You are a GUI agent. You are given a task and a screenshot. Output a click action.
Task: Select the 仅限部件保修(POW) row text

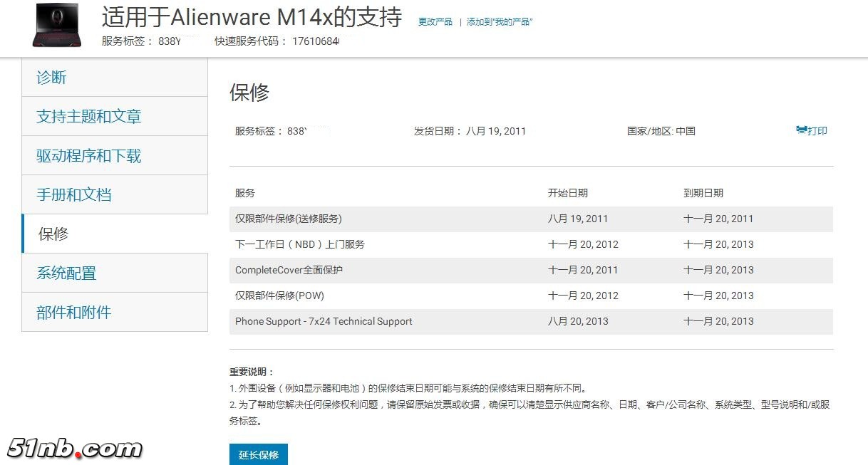(x=279, y=296)
